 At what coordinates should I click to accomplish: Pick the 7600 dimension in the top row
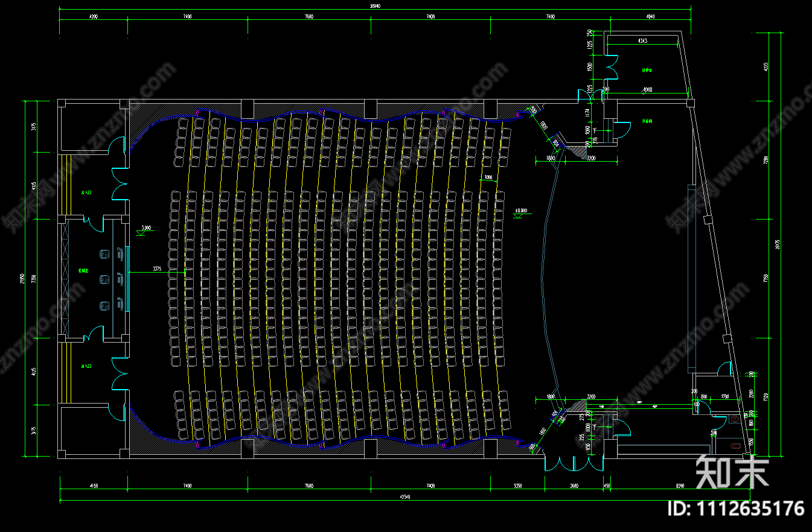coord(309,17)
